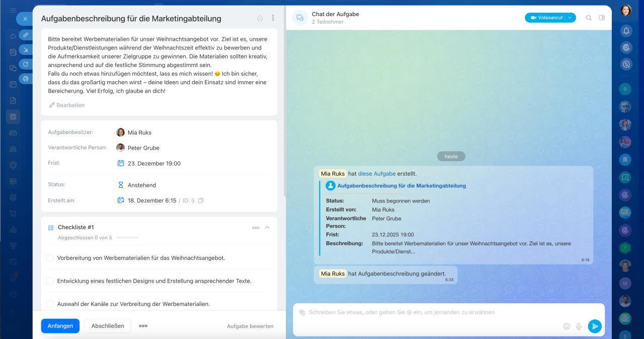644x339 pixels.
Task: Open the chat bubble icon below the spiral
Action: [626, 64]
